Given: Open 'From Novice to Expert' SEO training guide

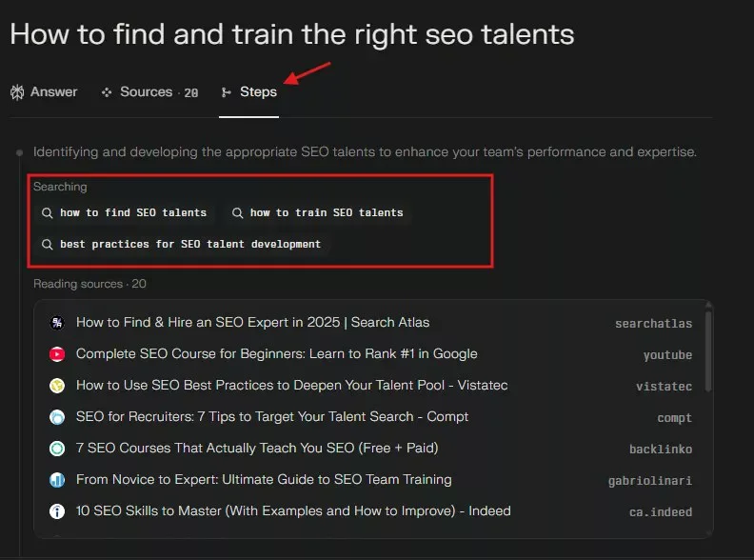Looking at the screenshot, I should 264,480.
